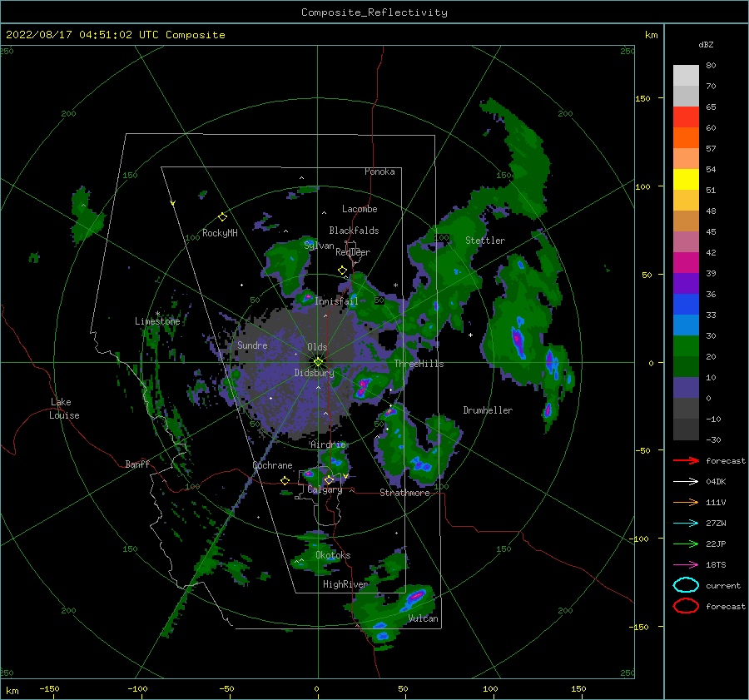Viewport: 749px width, 700px height.
Task: Click the yellow diamond marker below RedDeer
Action: pyautogui.click(x=342, y=271)
